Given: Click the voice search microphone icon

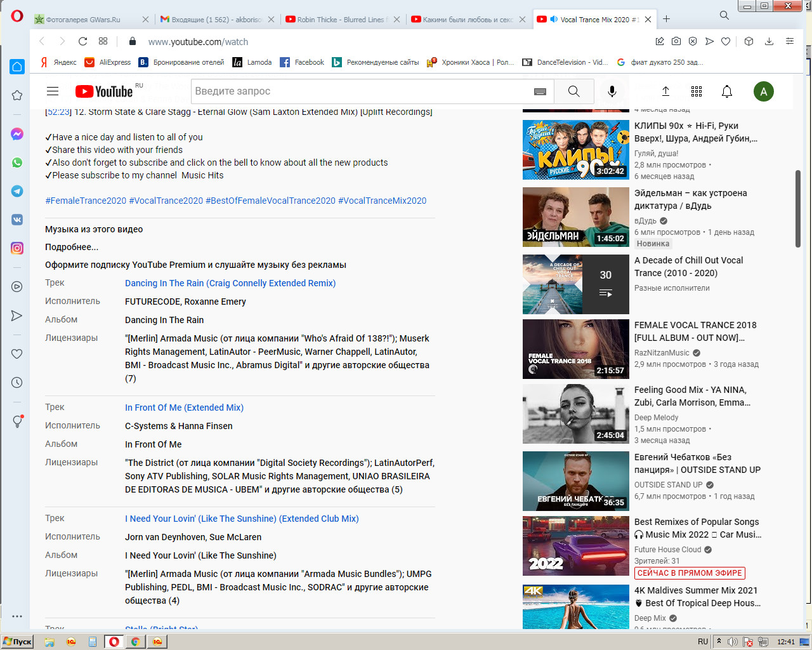Looking at the screenshot, I should 612,91.
